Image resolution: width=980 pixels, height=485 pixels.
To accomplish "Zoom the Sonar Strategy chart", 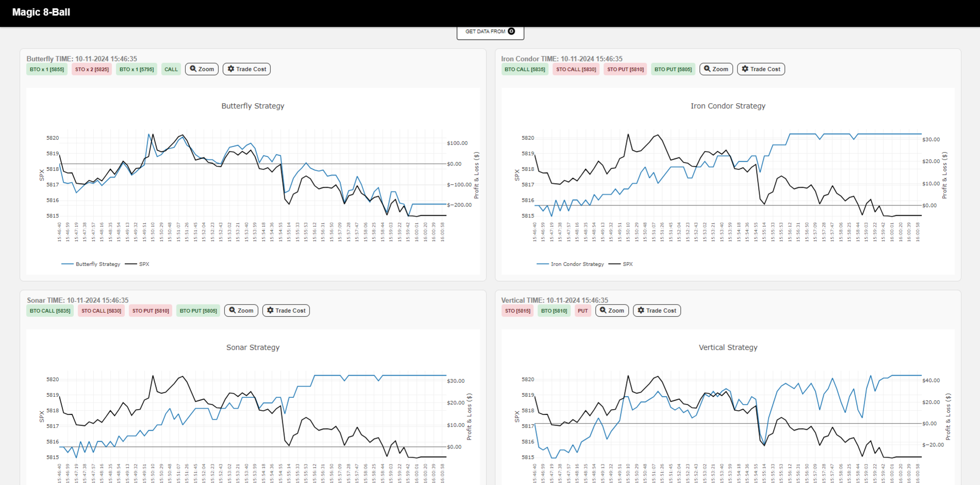I will tap(241, 311).
